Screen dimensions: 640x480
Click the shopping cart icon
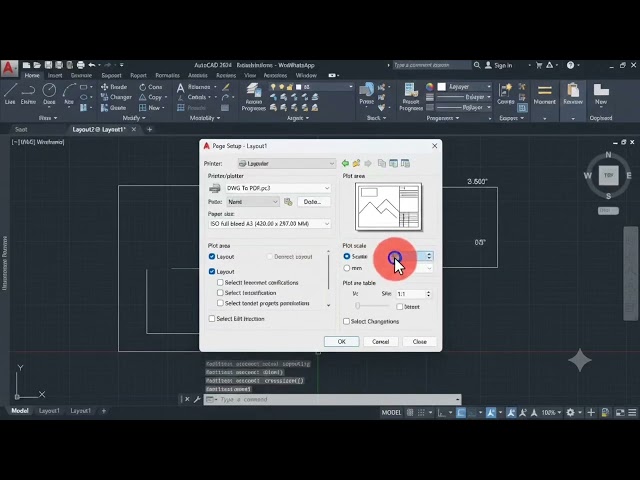539,65
